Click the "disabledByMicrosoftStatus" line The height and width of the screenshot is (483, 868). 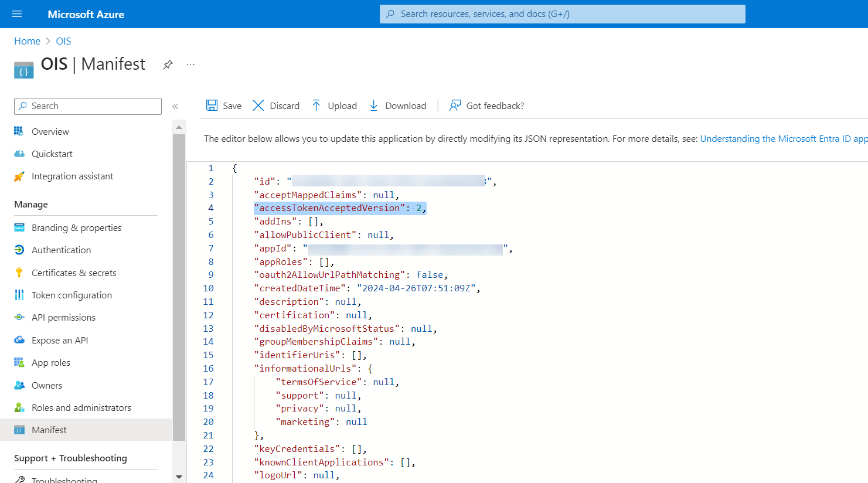click(x=345, y=329)
